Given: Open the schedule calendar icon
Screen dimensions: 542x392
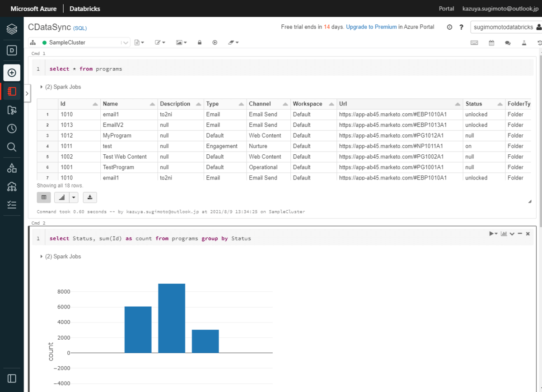Looking at the screenshot, I should click(491, 43).
